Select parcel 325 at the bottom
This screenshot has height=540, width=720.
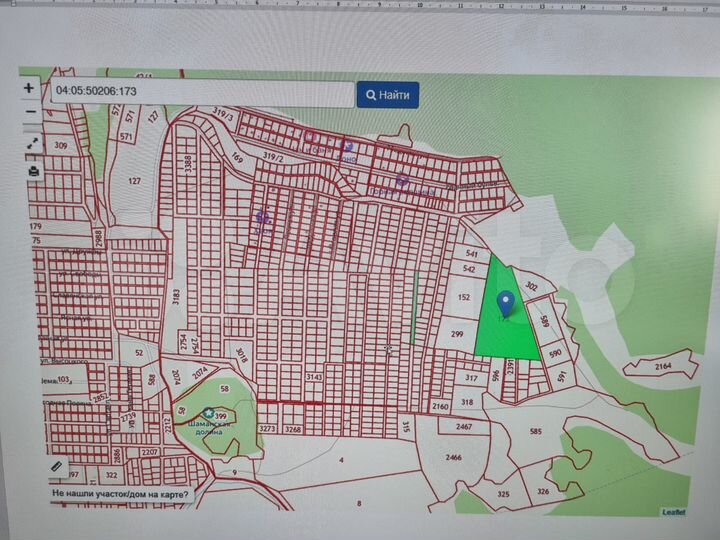[x=503, y=494]
